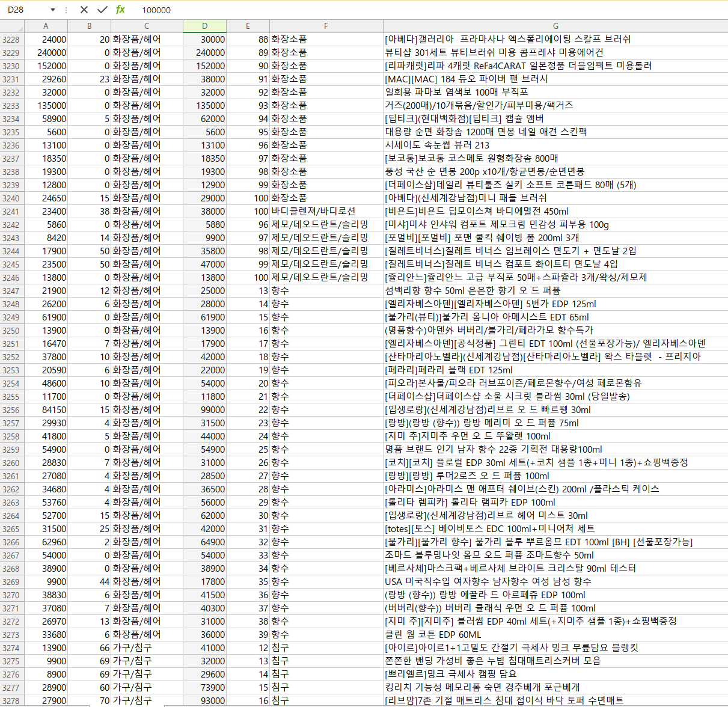Click 화장소품 cell in row 3232
This screenshot has width=728, height=707.
coord(326,92)
